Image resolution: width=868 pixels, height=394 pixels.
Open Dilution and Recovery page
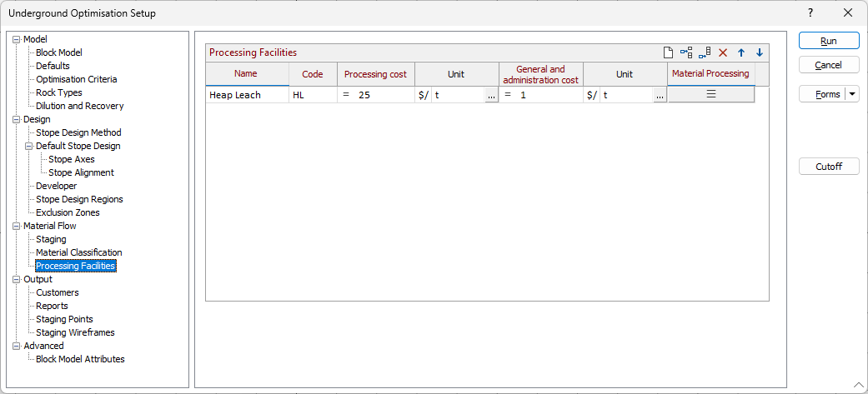tap(80, 106)
